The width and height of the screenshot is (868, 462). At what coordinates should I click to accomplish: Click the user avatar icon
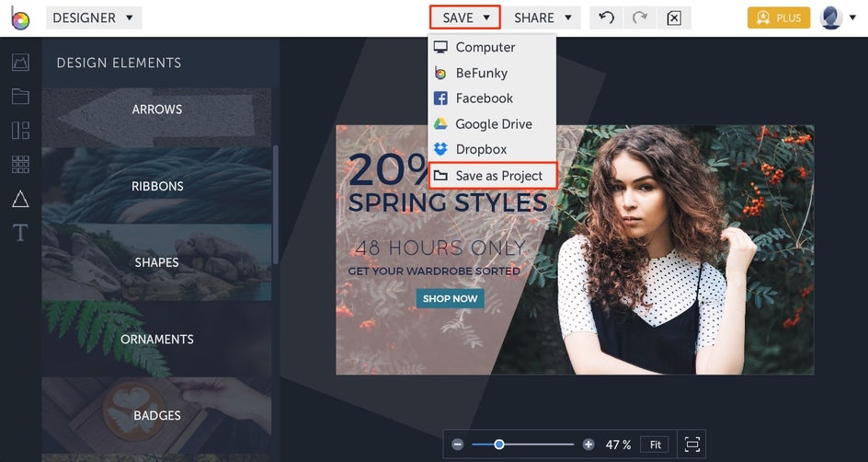click(831, 17)
